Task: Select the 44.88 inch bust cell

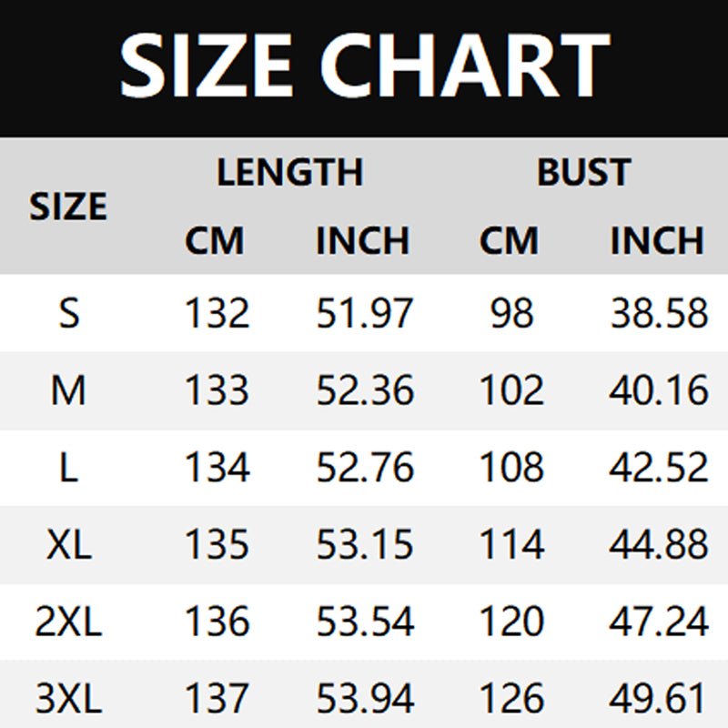Action: coord(658,545)
